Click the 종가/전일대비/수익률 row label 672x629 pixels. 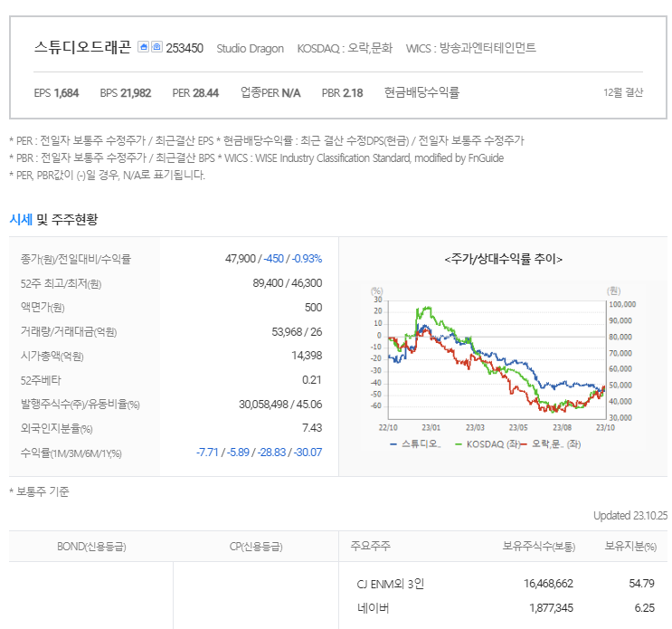(75, 260)
